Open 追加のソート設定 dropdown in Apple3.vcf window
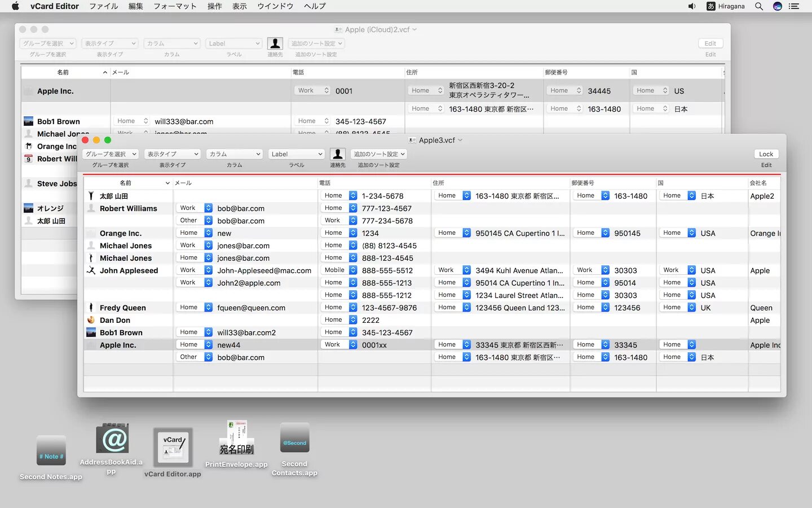The image size is (812, 508). coord(379,154)
